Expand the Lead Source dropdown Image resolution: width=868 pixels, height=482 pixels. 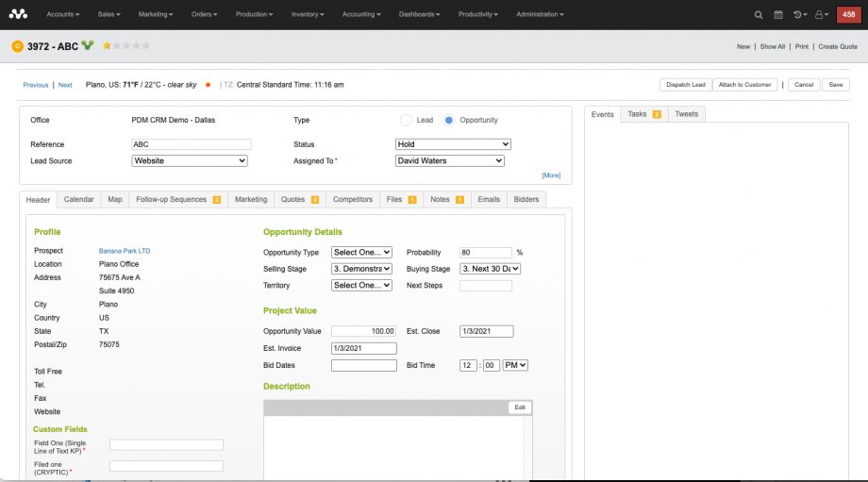coord(190,161)
